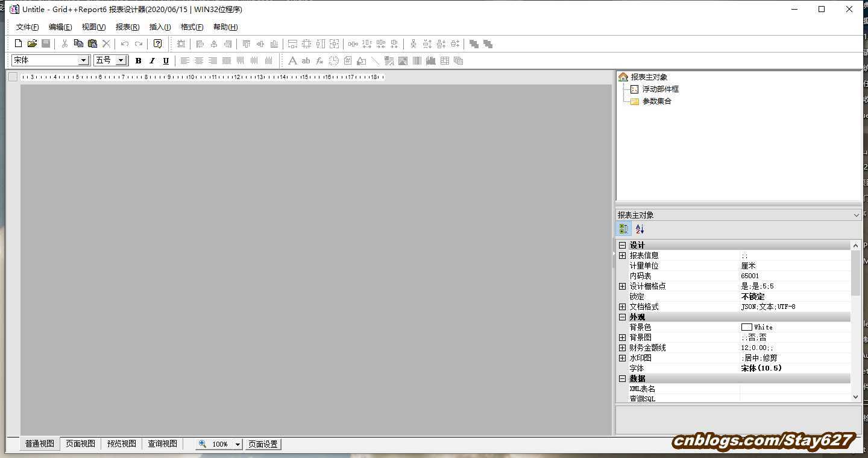Switch to the 查询视图 tab
This screenshot has width=868, height=458.
pyautogui.click(x=163, y=444)
